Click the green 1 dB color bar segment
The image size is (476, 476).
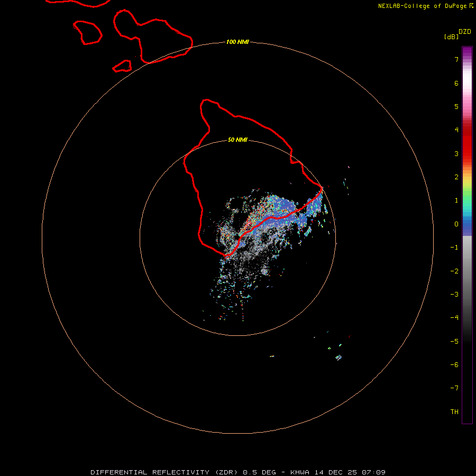point(467,199)
